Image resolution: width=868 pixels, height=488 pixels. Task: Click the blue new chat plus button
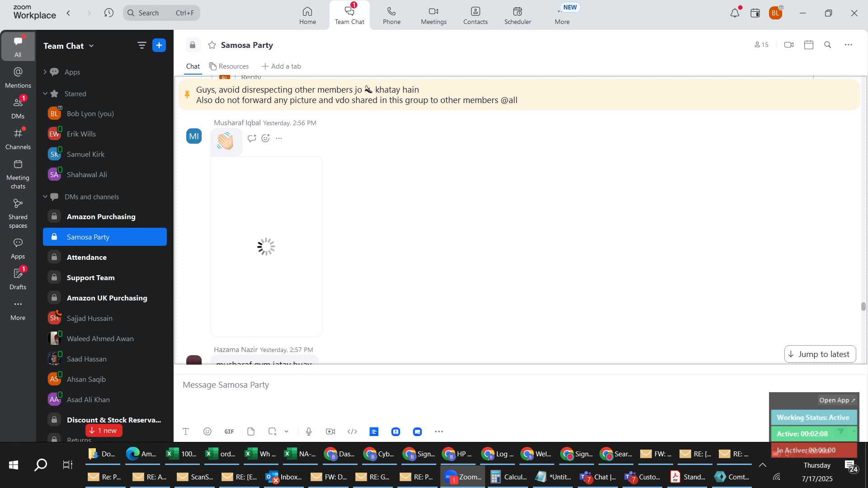(x=159, y=45)
